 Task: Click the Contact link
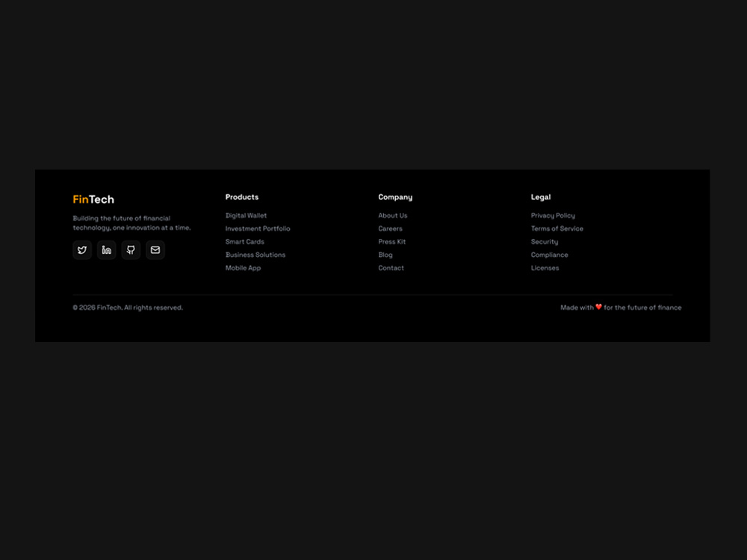coord(391,268)
